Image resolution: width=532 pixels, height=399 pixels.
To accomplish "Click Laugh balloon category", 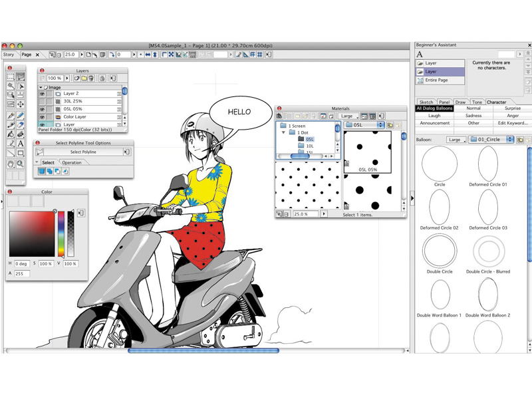I will [x=434, y=116].
